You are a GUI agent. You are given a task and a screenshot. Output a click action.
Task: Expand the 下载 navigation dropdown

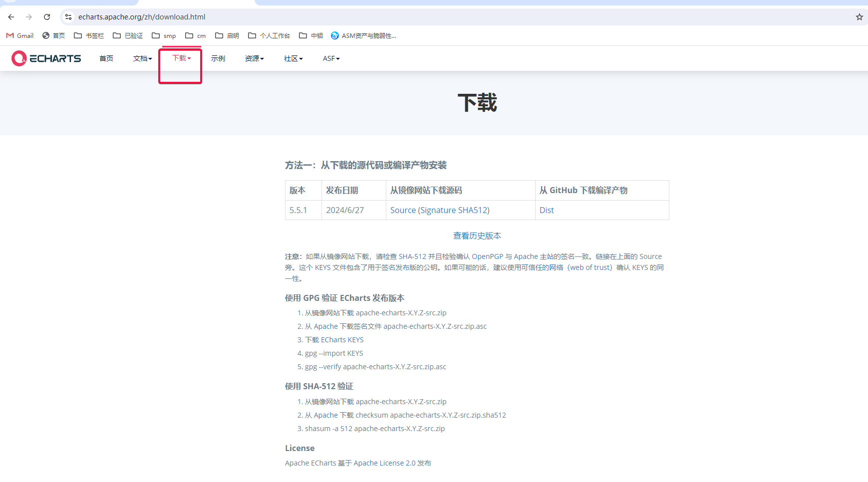[x=182, y=58]
